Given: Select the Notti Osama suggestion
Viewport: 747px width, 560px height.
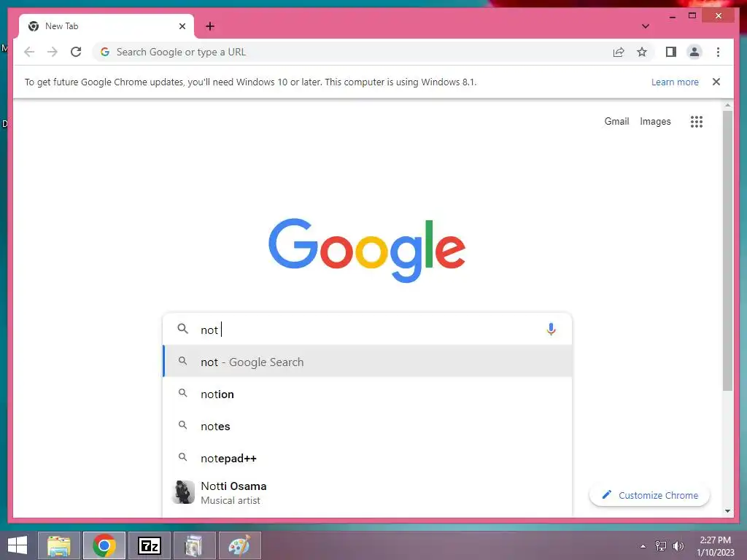Looking at the screenshot, I should tap(367, 493).
